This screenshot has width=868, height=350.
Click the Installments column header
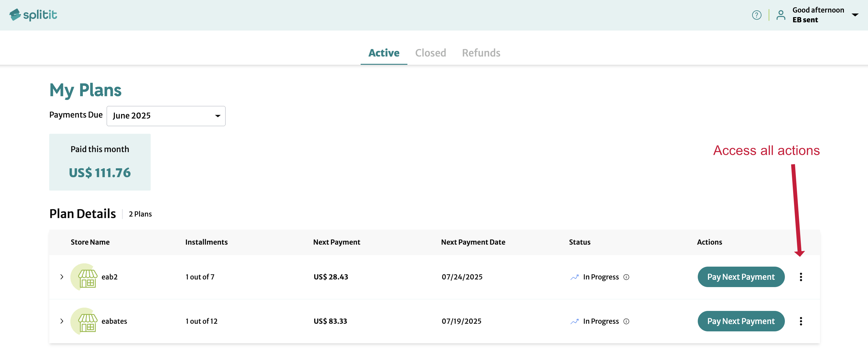point(206,242)
